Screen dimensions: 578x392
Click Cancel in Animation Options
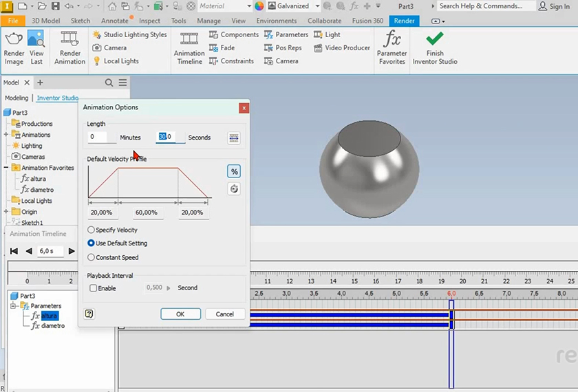(225, 314)
